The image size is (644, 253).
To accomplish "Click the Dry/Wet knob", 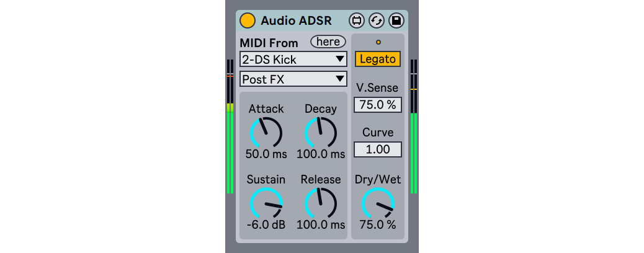I will pyautogui.click(x=377, y=203).
